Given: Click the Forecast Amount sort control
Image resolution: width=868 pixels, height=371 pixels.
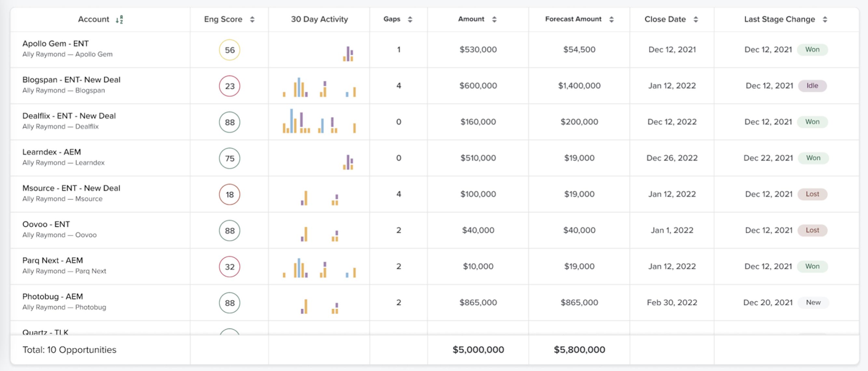Looking at the screenshot, I should click(x=611, y=19).
